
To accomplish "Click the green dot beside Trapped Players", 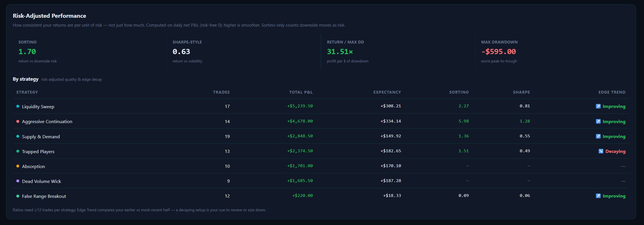I will [18, 151].
